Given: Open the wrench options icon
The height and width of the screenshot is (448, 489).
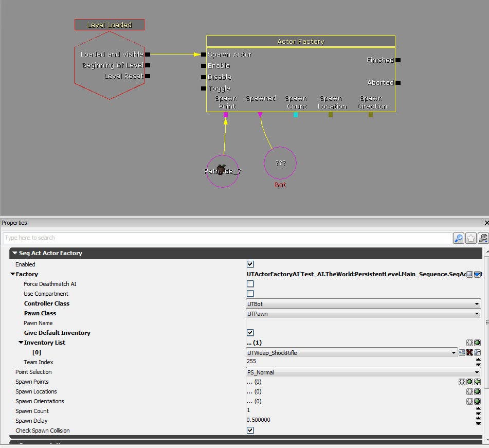Looking at the screenshot, I should (483, 238).
